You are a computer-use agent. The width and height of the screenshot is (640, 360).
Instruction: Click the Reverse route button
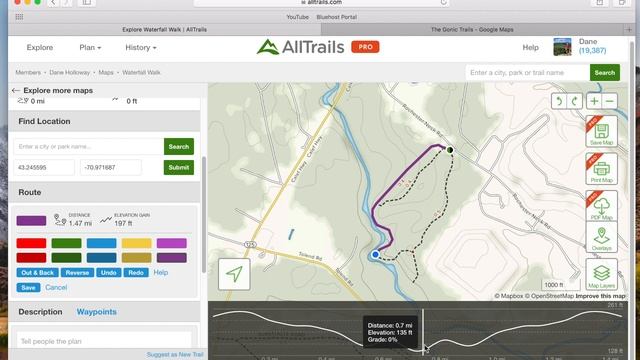click(77, 273)
